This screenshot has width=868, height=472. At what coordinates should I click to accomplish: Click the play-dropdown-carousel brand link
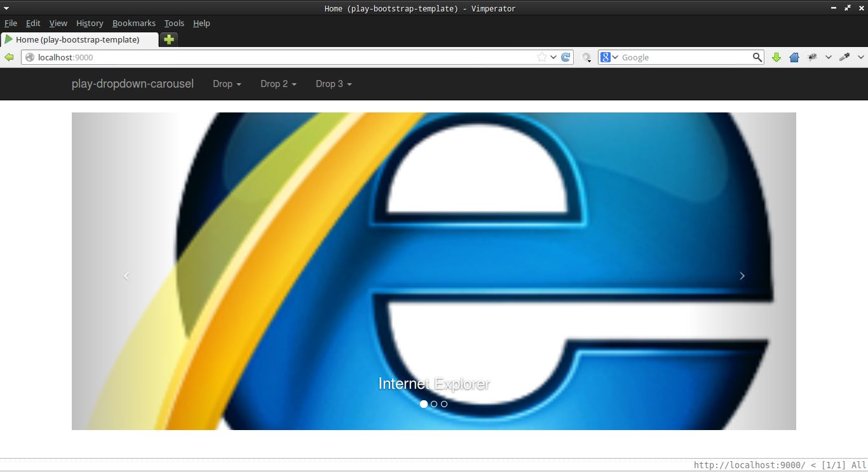tap(133, 84)
